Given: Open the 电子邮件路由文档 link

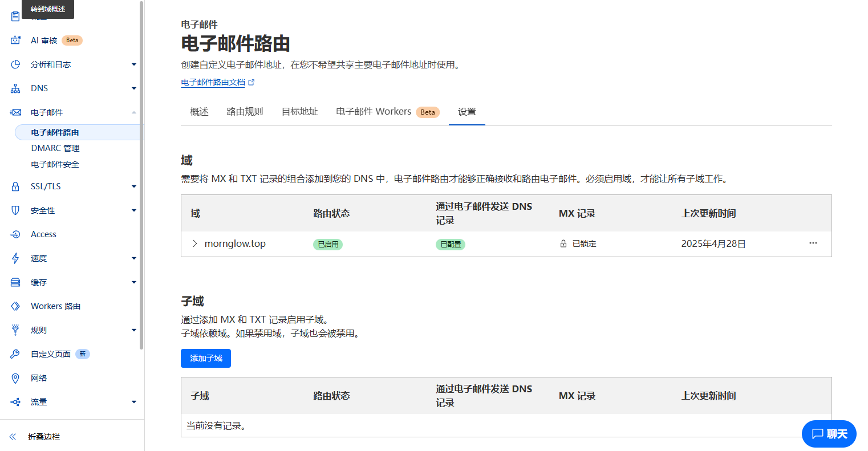Looking at the screenshot, I should pos(213,83).
